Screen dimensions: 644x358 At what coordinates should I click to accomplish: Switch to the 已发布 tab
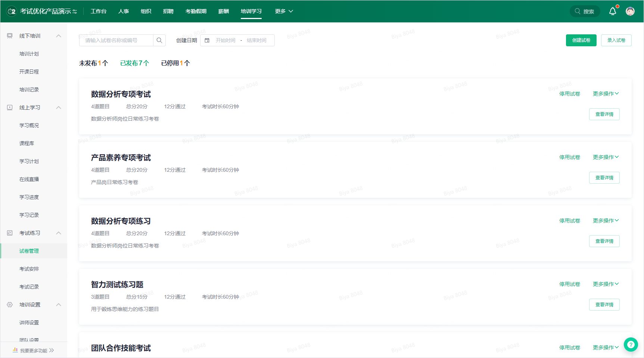click(135, 63)
